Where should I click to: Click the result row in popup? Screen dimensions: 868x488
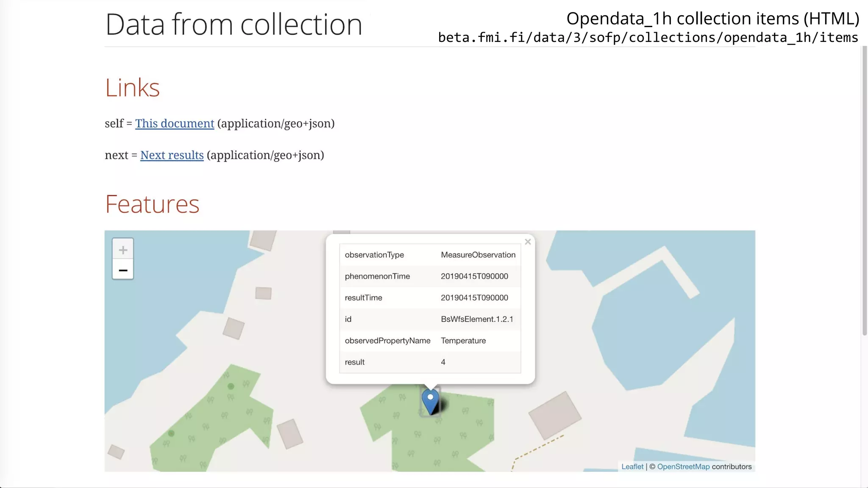pyautogui.click(x=355, y=362)
